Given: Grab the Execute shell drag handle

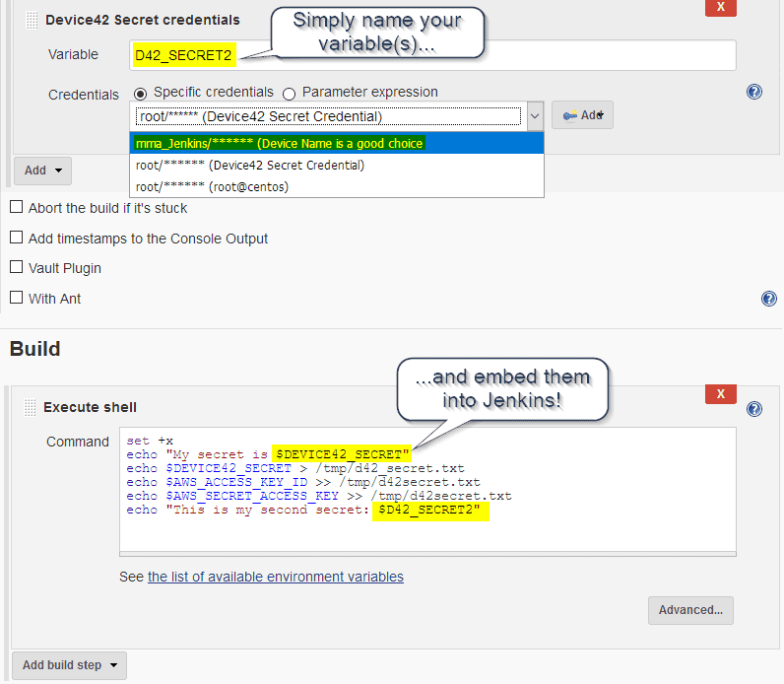Looking at the screenshot, I should tap(30, 407).
